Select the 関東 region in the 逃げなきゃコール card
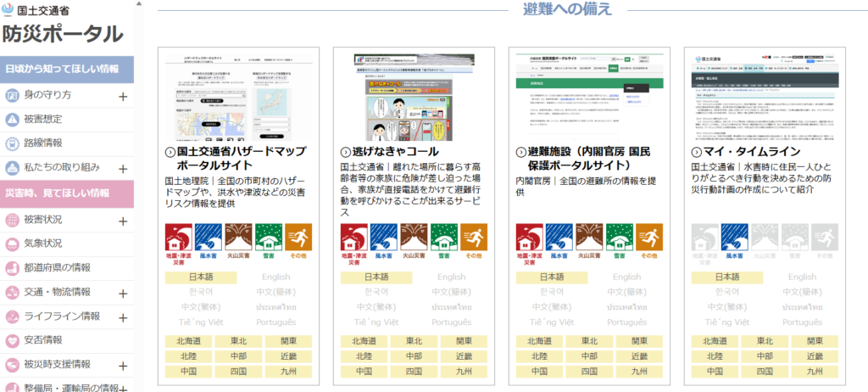Viewport: 868px width, 392px height. (463, 341)
